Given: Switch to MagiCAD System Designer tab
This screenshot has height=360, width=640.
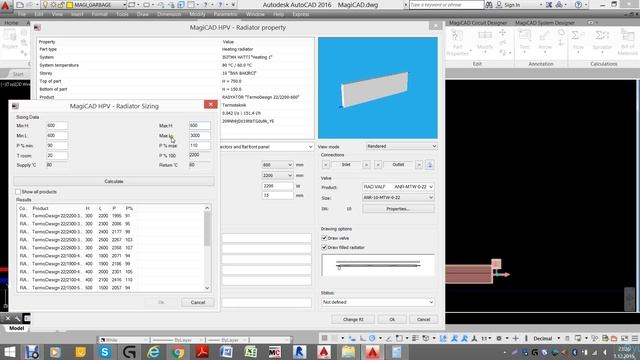Looking at the screenshot, I should (x=544, y=23).
